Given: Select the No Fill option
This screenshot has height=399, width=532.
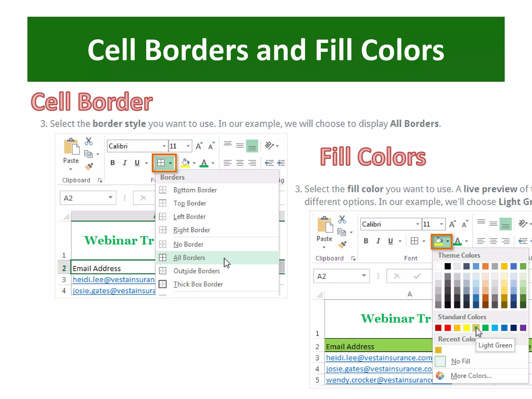Looking at the screenshot, I should click(461, 361).
